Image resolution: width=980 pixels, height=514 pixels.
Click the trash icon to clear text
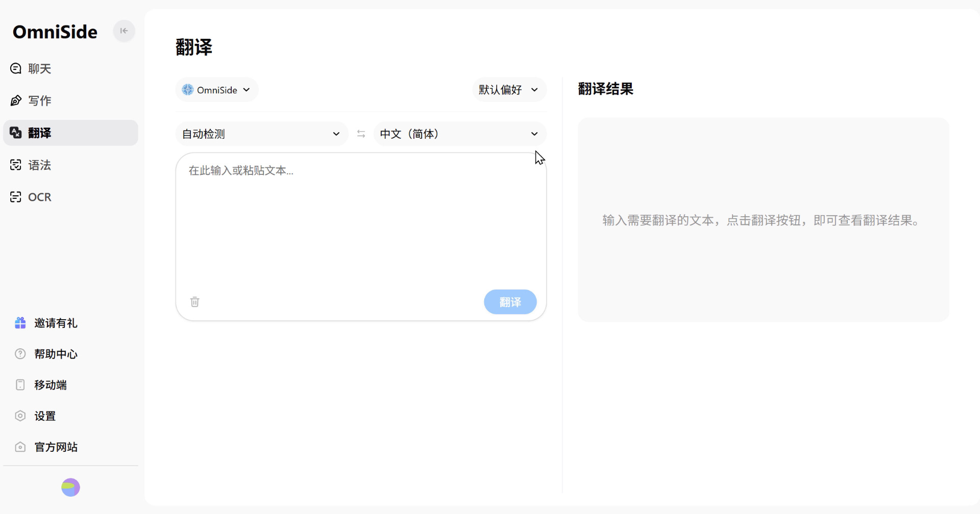[x=194, y=302]
